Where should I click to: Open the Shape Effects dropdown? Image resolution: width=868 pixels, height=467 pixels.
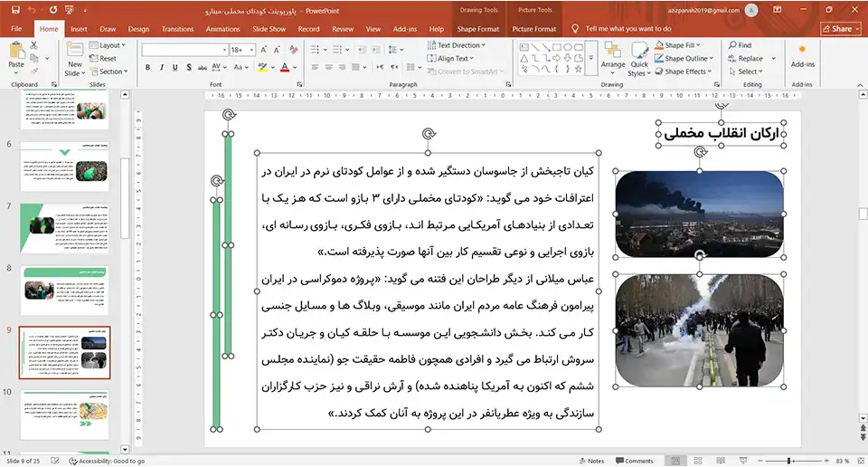pyautogui.click(x=684, y=71)
